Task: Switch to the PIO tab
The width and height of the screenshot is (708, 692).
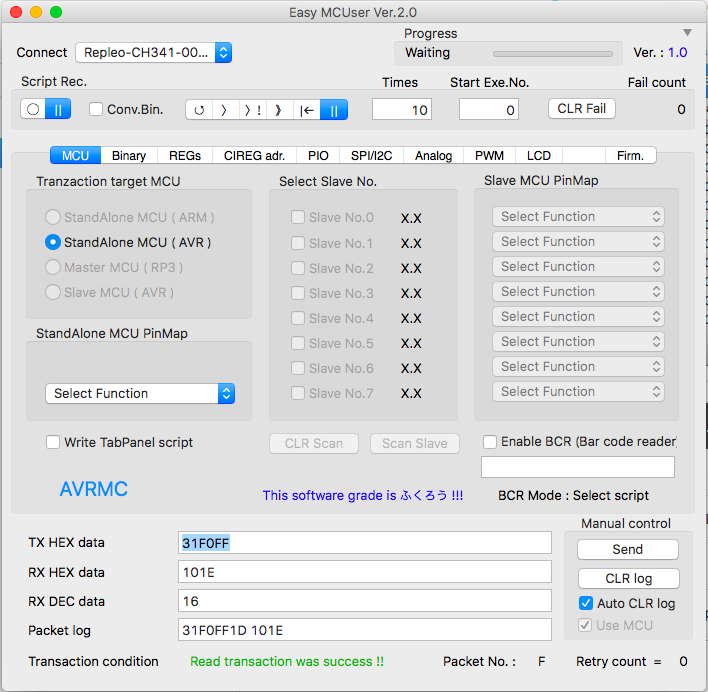Action: [x=318, y=156]
